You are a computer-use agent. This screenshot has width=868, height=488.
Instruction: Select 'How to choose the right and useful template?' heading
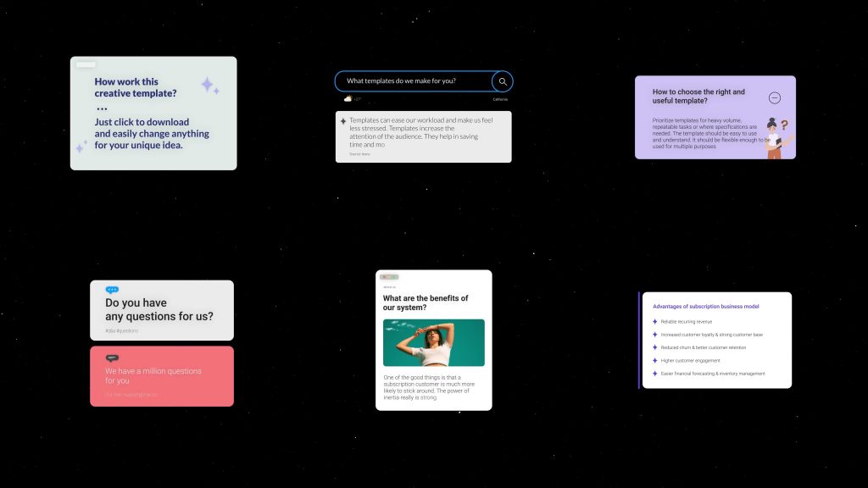pyautogui.click(x=698, y=97)
